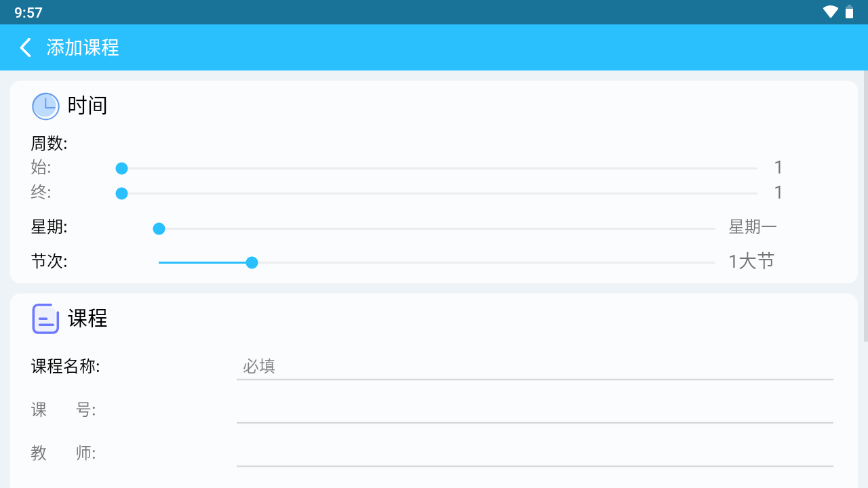This screenshot has width=868, height=488.
Task: Click the 终 end week slider handle
Action: click(x=122, y=194)
